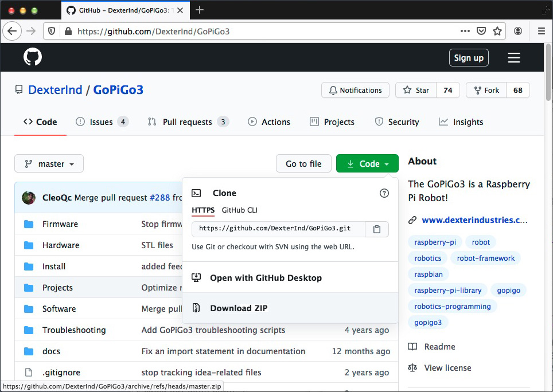Open the Pull requests tab
The image size is (553, 392).
pos(188,122)
